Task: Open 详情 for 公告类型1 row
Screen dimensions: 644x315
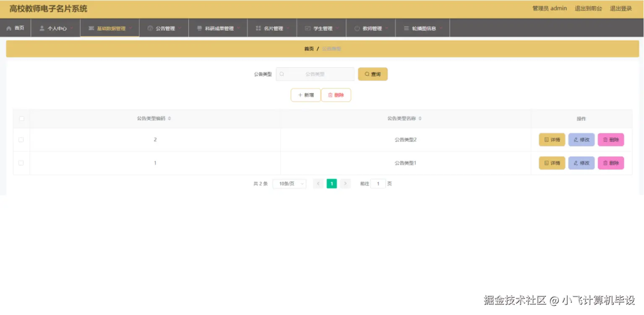Action: [552, 163]
